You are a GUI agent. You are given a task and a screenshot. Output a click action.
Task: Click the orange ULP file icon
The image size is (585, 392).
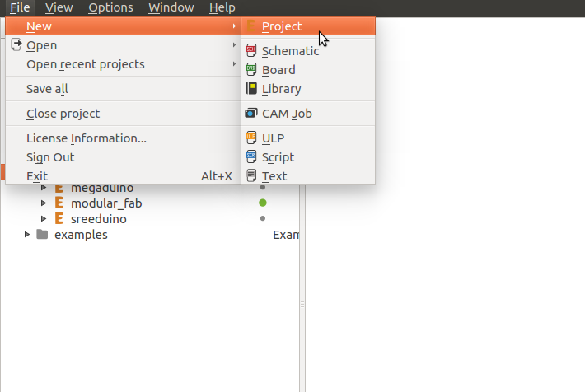coord(251,138)
